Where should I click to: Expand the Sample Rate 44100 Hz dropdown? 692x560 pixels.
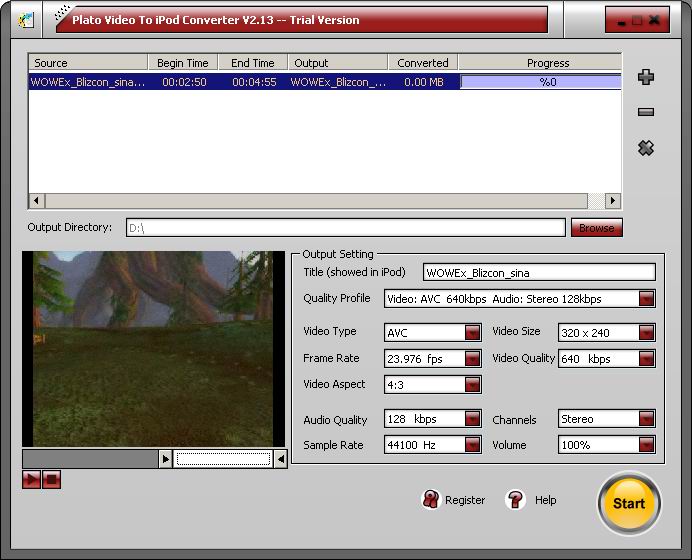(472, 445)
